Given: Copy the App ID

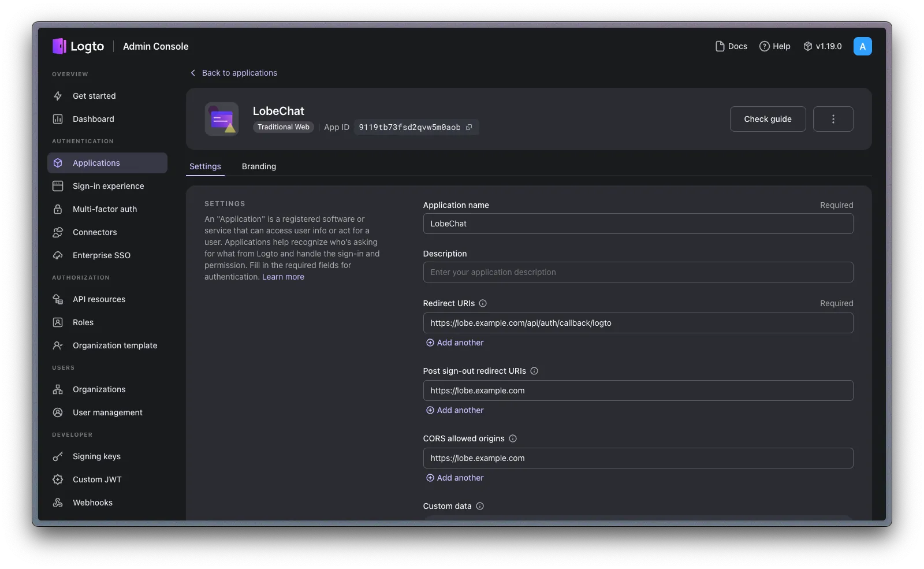Looking at the screenshot, I should click(x=469, y=127).
